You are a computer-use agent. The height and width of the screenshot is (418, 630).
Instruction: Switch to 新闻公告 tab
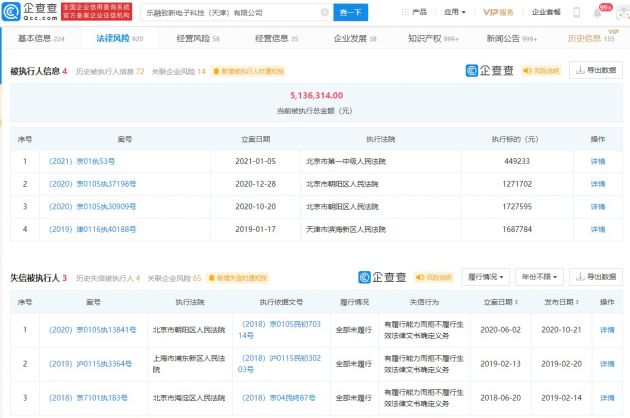512,39
